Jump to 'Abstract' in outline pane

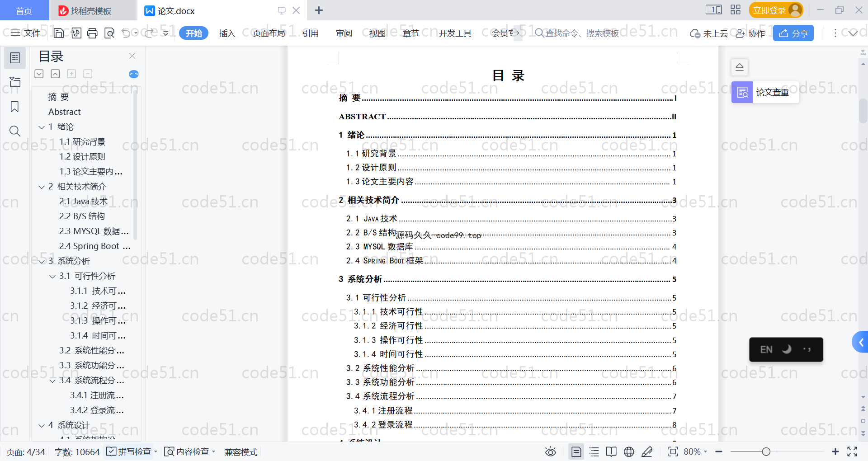[x=65, y=112]
